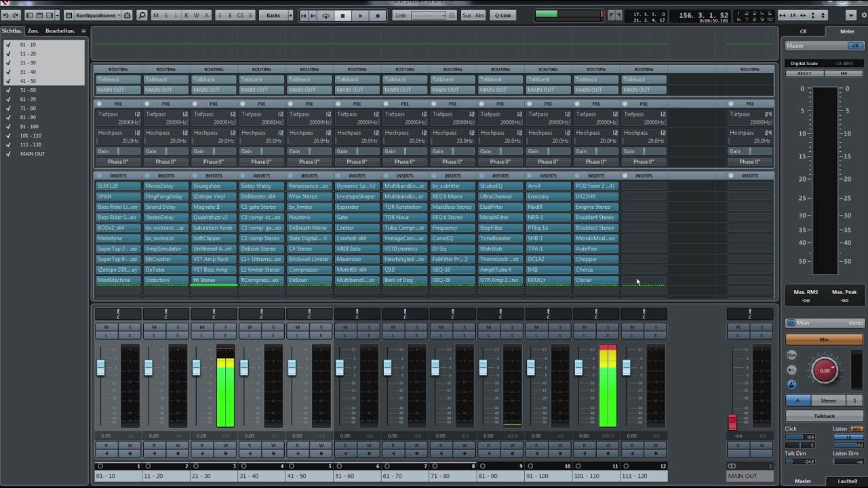Screen dimensions: 868x488
Task: Open the Racks selection dropdown
Action: coord(273,15)
